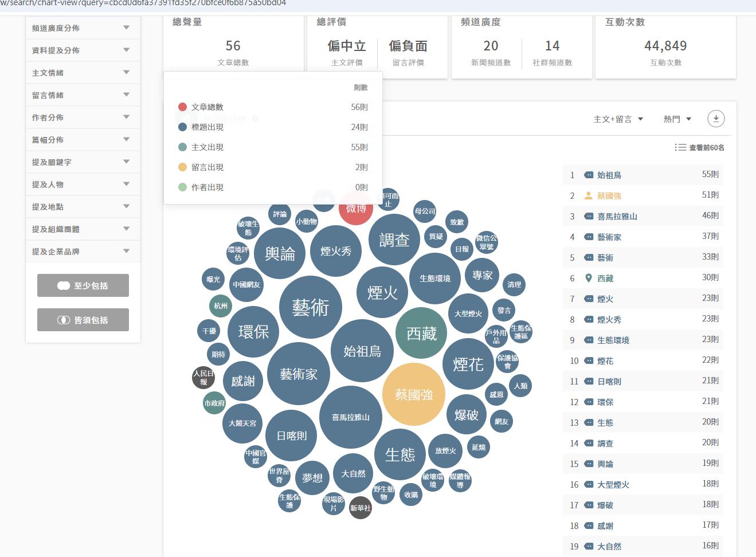This screenshot has width=756, height=557.
Task: Click the green 西藏 bubble in chart
Action: coord(421,333)
